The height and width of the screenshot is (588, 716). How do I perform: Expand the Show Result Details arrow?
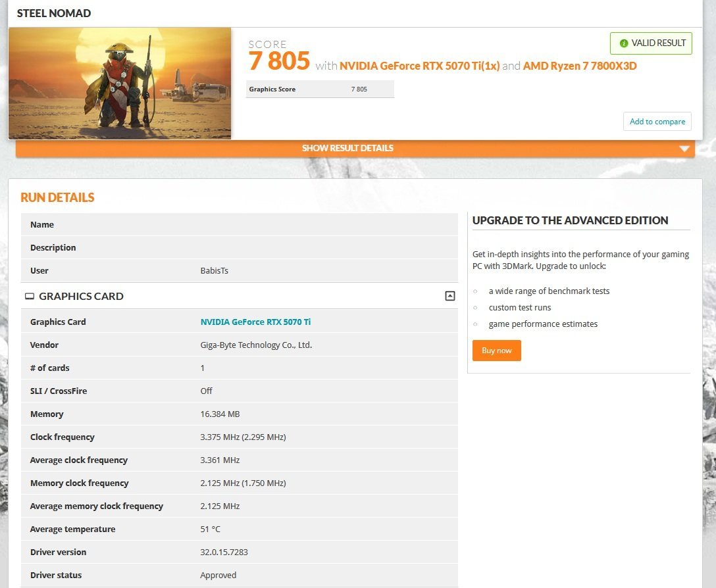pos(684,149)
